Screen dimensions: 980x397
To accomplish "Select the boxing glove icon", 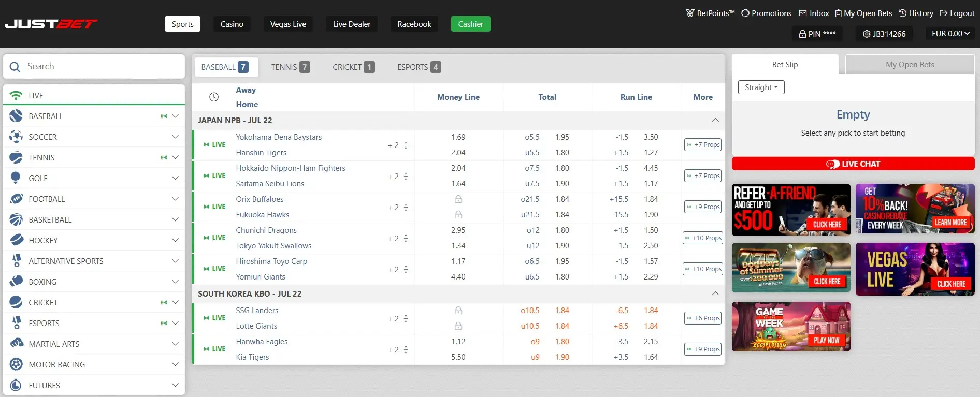I will 16,281.
